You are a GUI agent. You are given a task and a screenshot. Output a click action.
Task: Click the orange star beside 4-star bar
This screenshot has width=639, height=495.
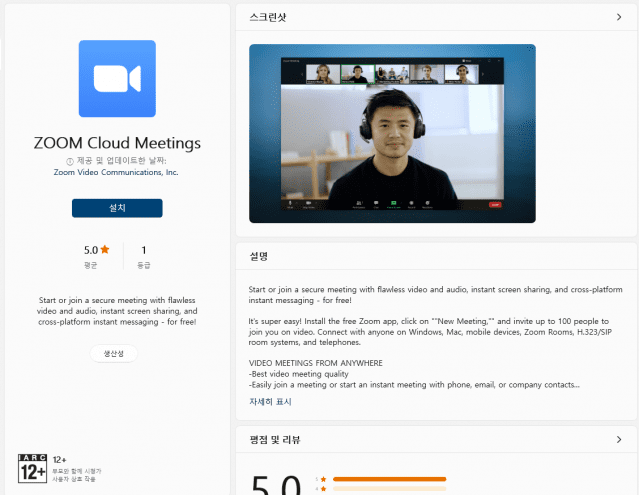tap(323, 488)
